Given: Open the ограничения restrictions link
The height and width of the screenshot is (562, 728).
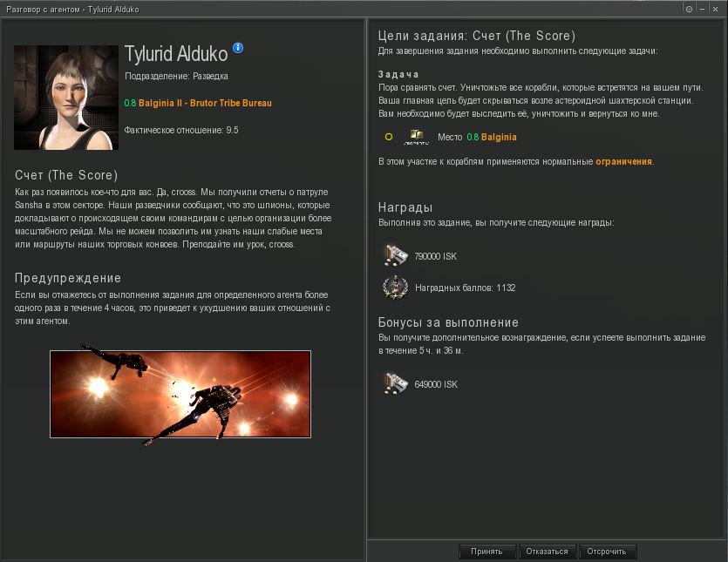Looking at the screenshot, I should pos(623,161).
